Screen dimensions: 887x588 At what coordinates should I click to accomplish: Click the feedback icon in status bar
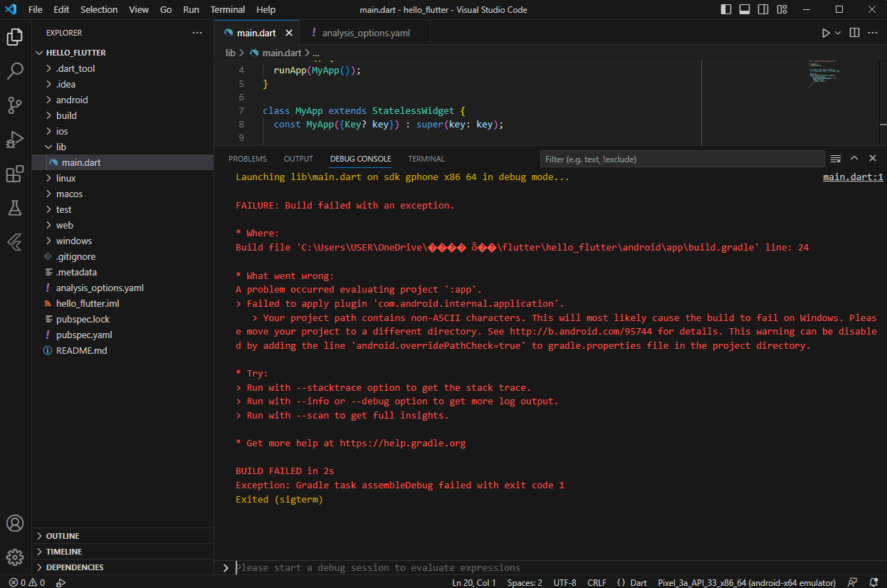852,582
